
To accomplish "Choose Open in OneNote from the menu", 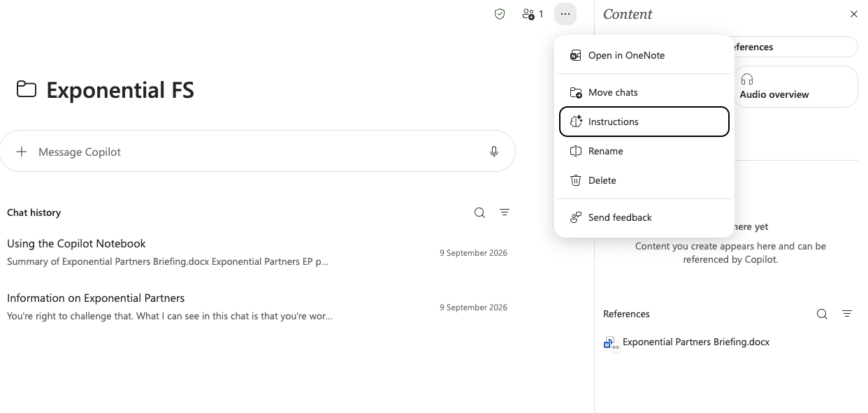I will (x=644, y=55).
